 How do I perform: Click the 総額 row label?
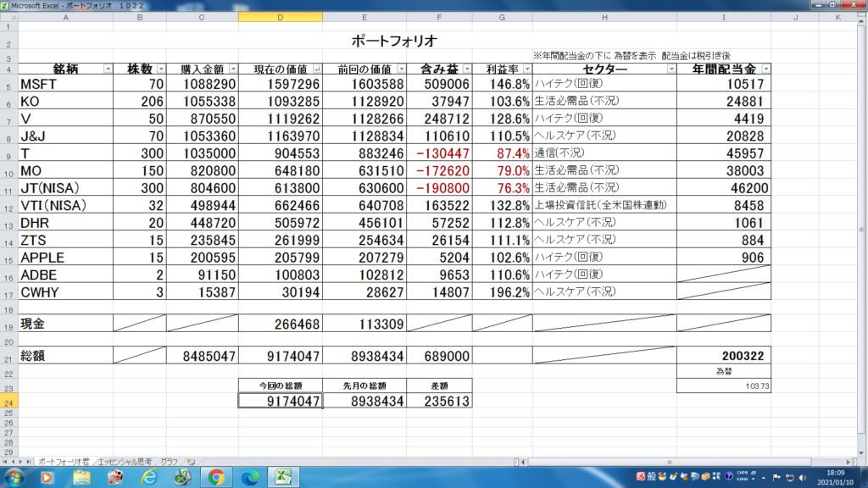pyautogui.click(x=65, y=356)
